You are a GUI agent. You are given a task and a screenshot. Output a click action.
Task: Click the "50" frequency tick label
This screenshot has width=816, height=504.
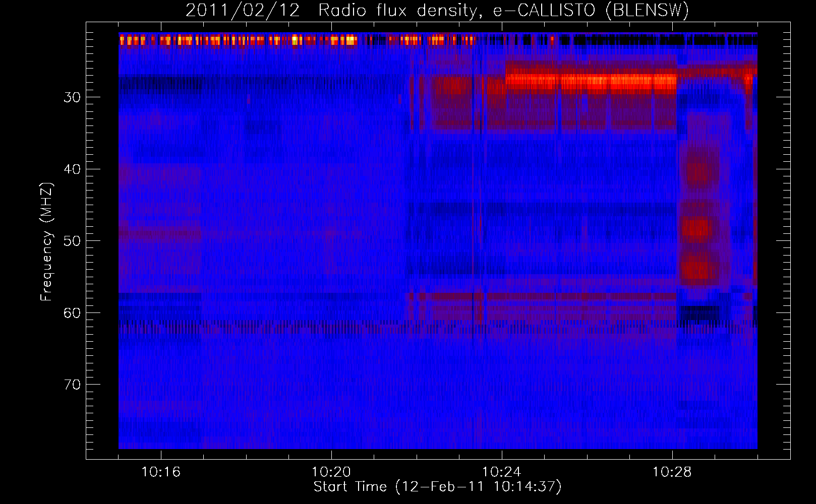72,241
